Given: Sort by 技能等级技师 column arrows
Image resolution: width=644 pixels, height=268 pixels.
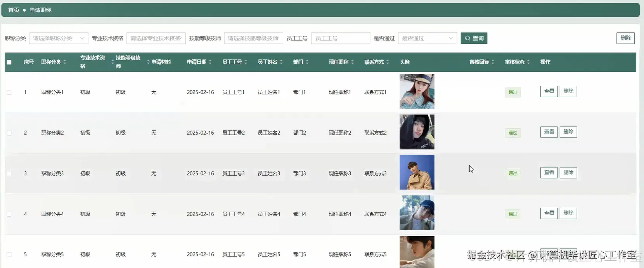Looking at the screenshot, I should click(x=148, y=62).
